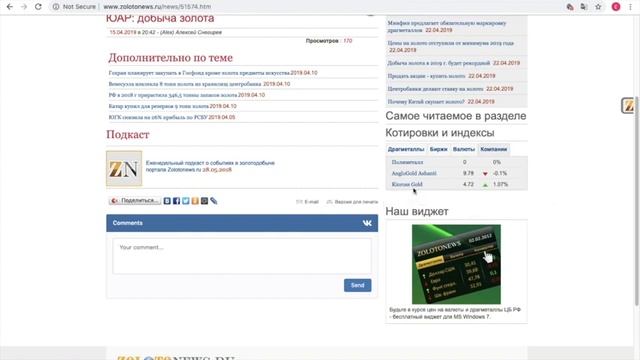This screenshot has width=640, height=360.
Task: Click the dark square share icon
Action: click(x=204, y=201)
